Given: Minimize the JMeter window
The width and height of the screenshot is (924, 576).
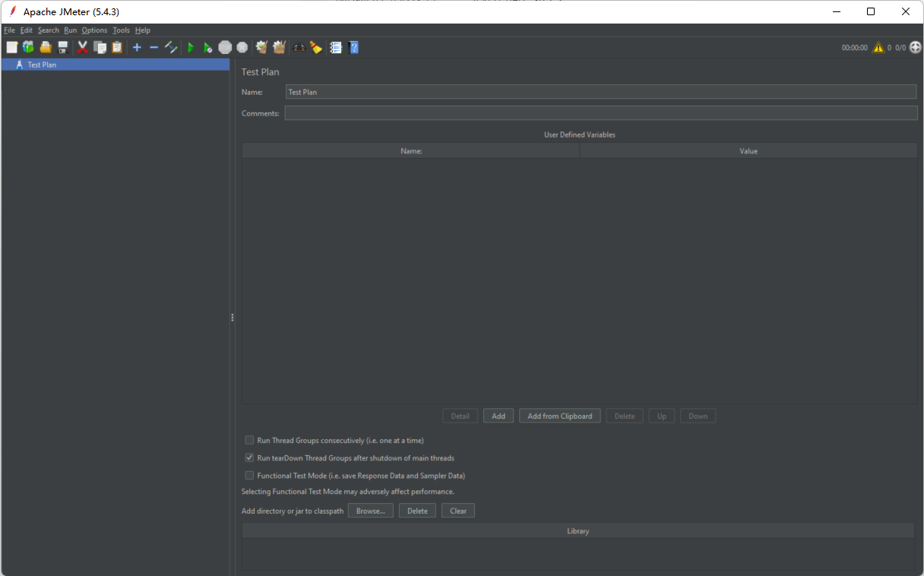Looking at the screenshot, I should [x=837, y=11].
